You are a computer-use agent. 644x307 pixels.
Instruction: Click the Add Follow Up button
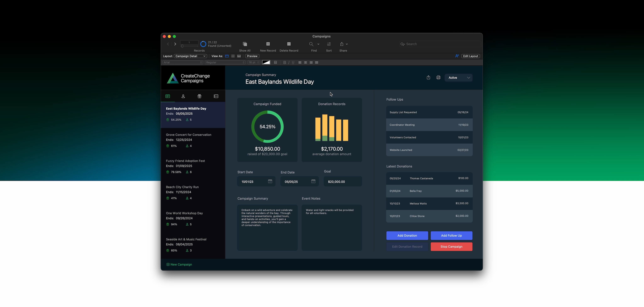451,236
